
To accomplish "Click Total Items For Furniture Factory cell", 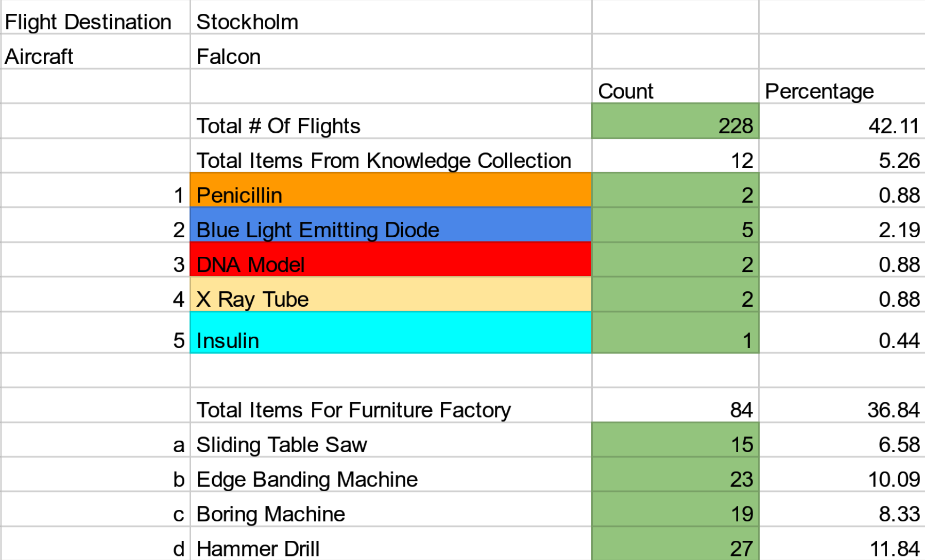I will (390, 410).
